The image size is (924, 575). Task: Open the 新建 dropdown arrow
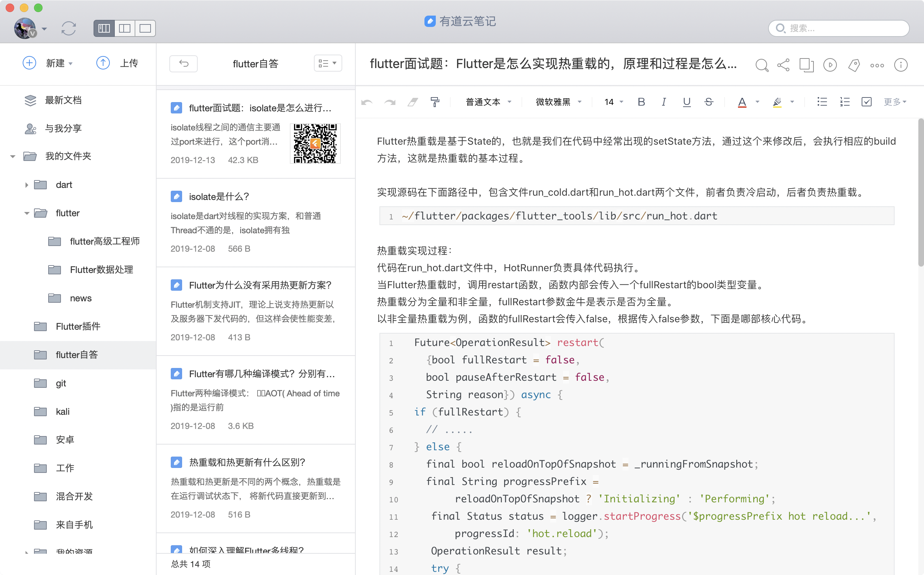(71, 64)
